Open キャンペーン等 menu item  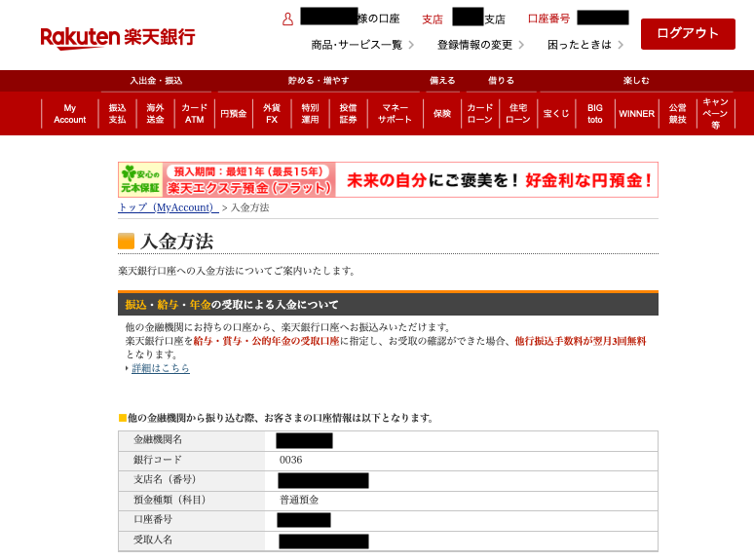click(716, 114)
